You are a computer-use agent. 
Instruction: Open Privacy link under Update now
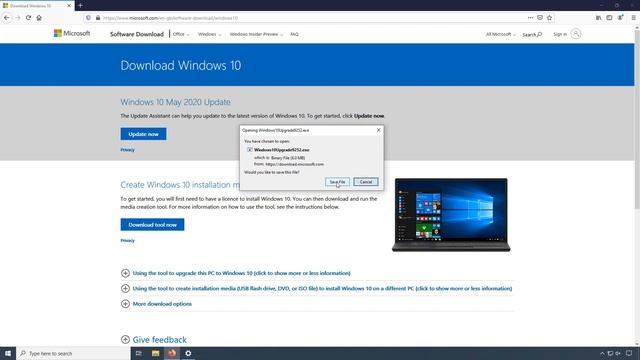pos(127,150)
